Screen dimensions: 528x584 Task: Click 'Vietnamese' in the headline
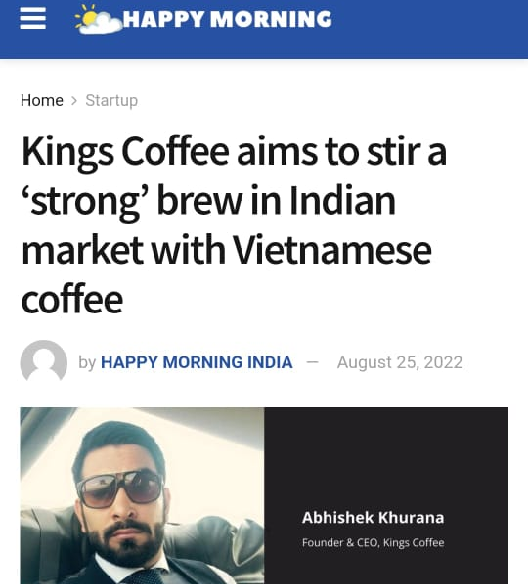(332, 250)
